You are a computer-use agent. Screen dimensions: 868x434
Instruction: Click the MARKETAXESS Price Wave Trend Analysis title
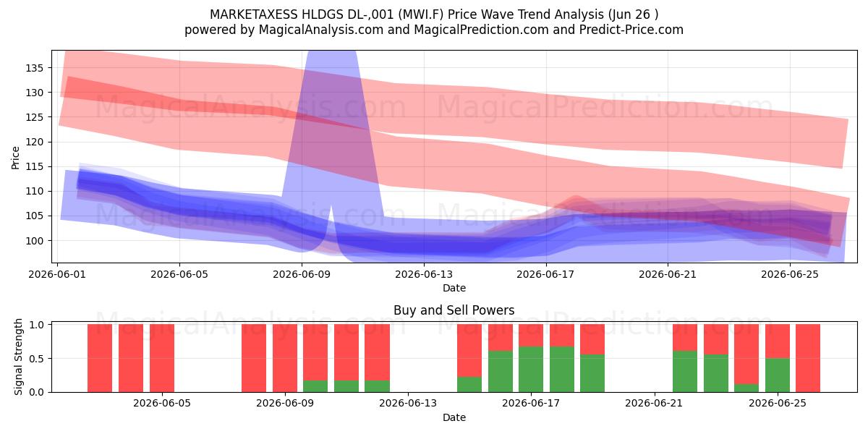click(434, 14)
